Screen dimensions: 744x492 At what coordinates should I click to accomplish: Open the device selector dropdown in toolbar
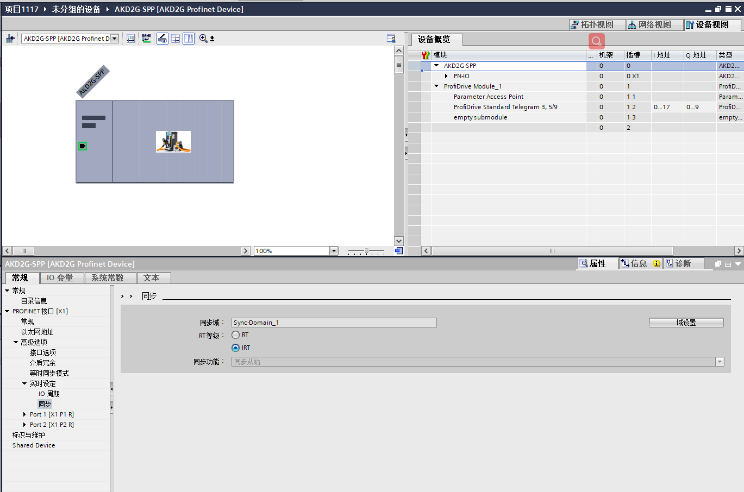114,38
